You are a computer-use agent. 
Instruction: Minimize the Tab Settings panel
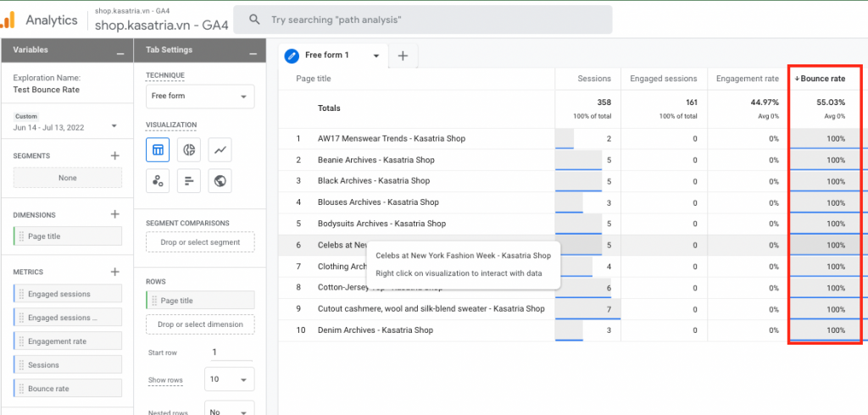(253, 51)
